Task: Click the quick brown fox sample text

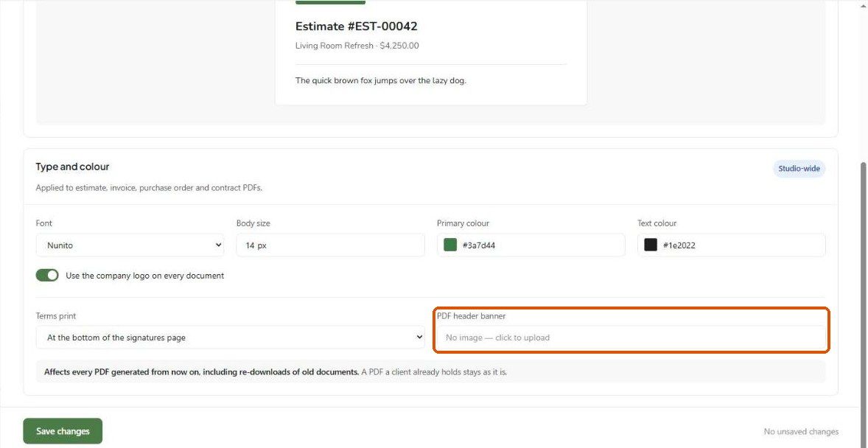Action: [381, 80]
